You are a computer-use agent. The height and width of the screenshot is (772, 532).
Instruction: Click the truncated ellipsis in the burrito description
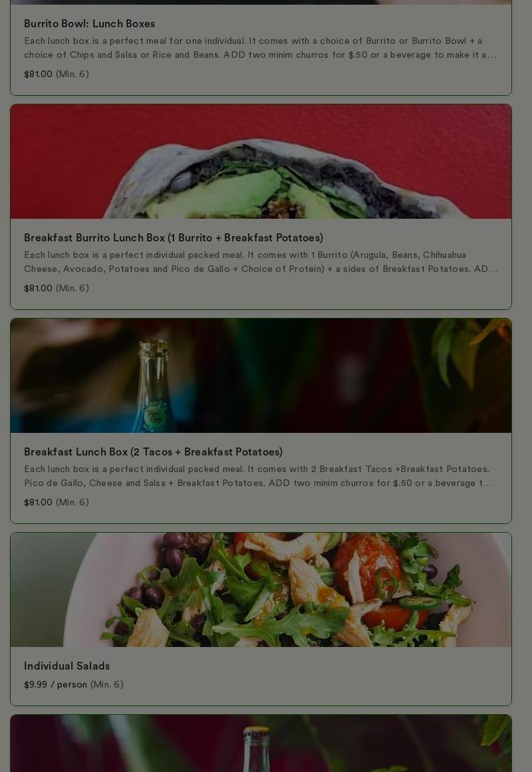pos(493,269)
